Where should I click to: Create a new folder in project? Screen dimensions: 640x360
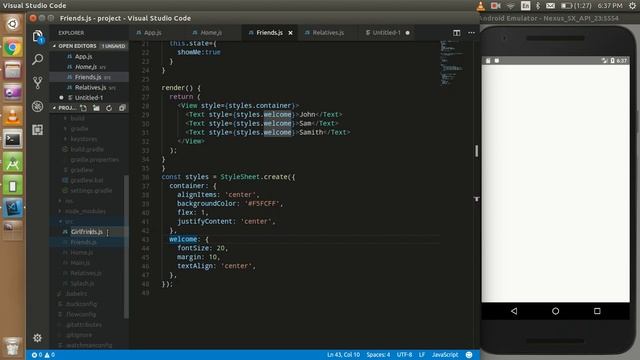pos(96,108)
